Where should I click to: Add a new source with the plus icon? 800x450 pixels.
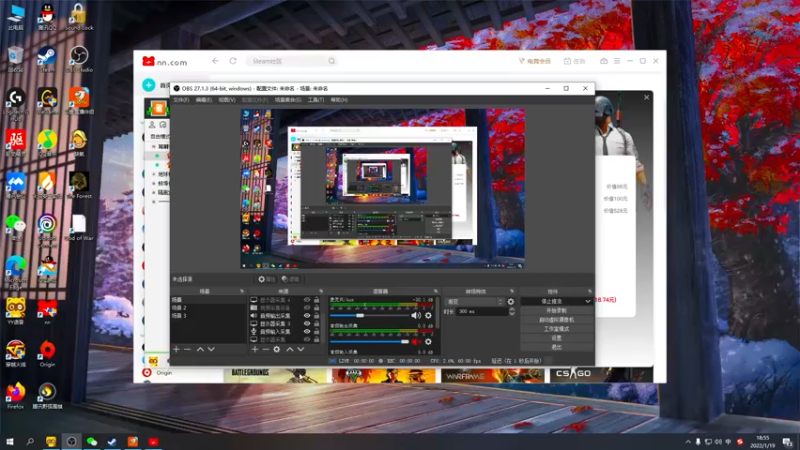[x=255, y=349]
